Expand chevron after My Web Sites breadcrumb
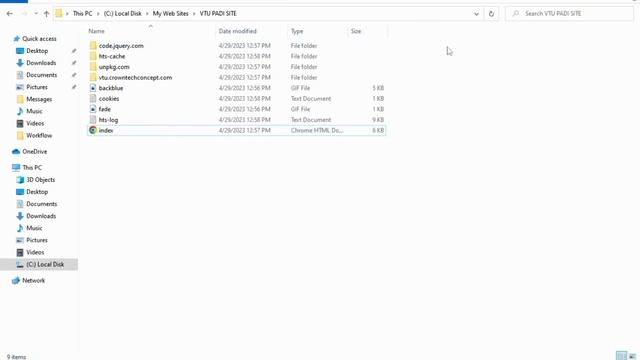640x360 pixels. [194, 13]
